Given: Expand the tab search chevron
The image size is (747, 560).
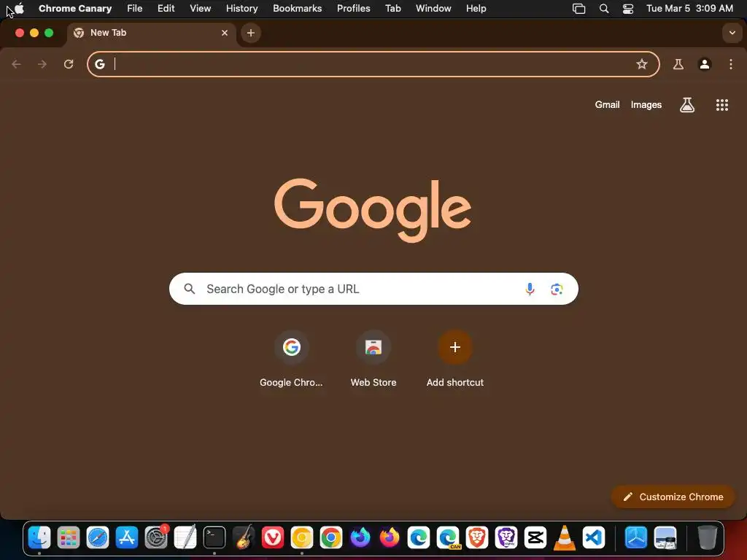Looking at the screenshot, I should click(732, 33).
